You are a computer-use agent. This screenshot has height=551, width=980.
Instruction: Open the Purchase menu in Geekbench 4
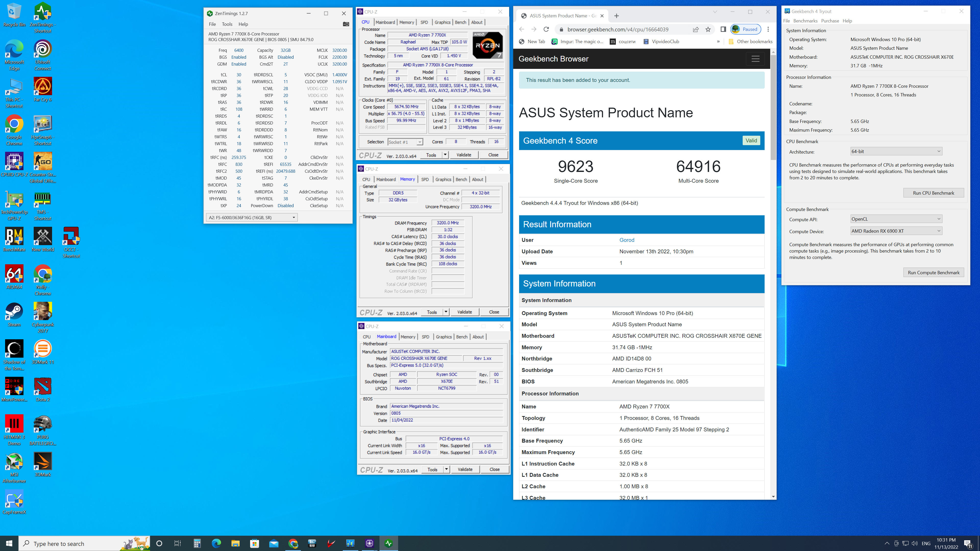click(x=830, y=21)
